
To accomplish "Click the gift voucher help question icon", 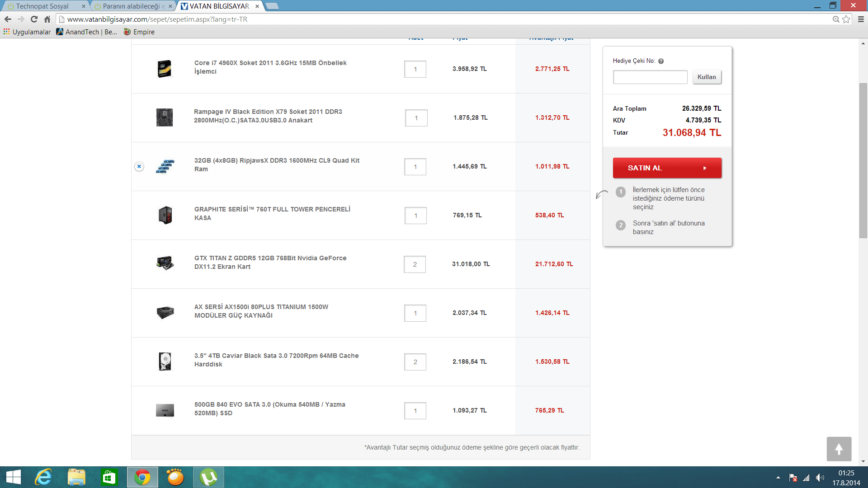I will [661, 61].
